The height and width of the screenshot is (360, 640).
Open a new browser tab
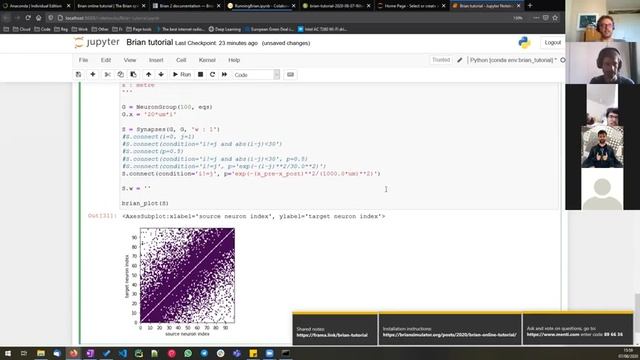[x=530, y=6]
